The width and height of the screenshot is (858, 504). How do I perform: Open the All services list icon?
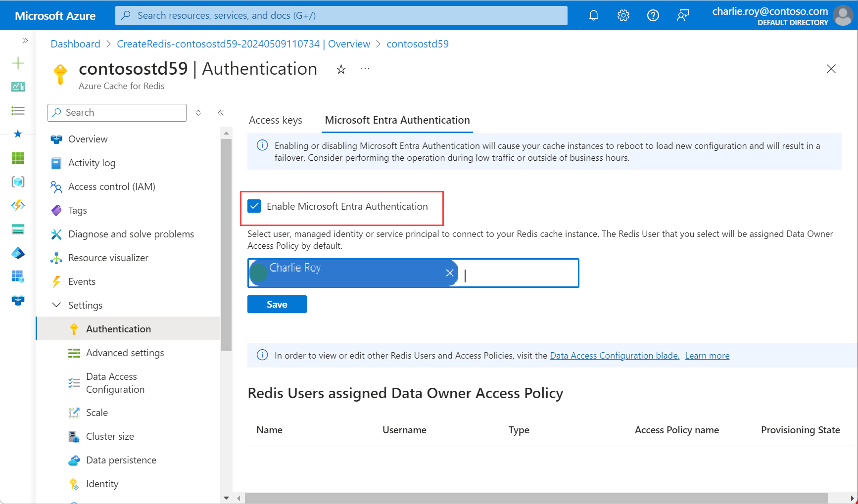[18, 110]
